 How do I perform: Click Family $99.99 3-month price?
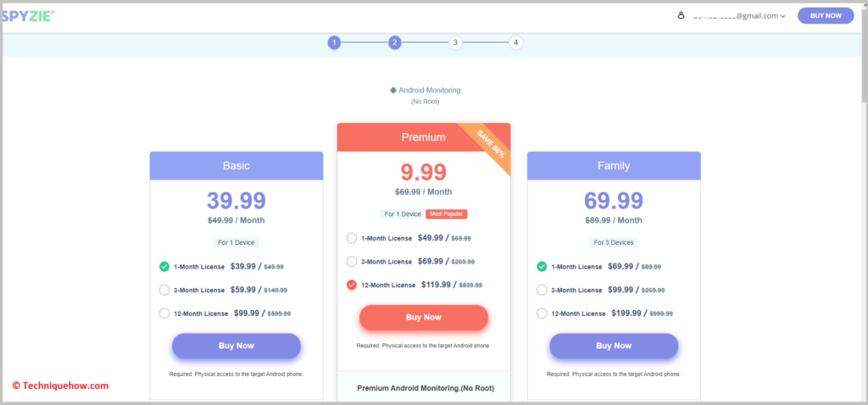(620, 290)
